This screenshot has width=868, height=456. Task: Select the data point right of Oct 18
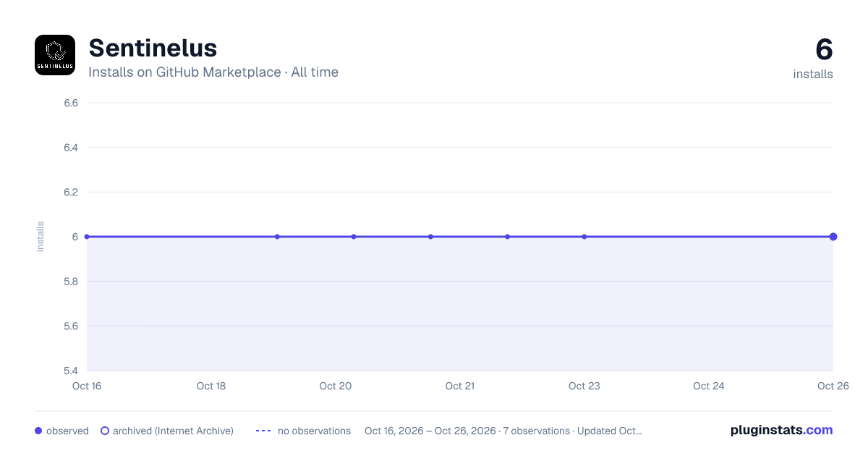click(277, 237)
